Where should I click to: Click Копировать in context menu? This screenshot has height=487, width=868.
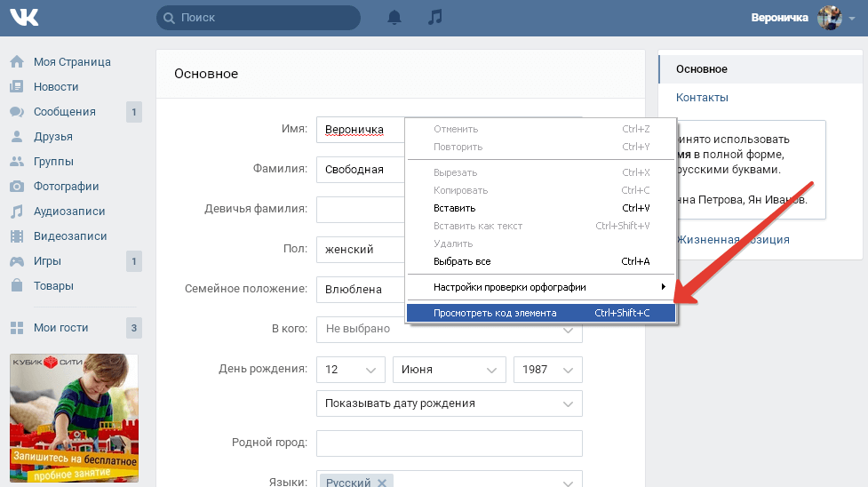pos(541,190)
